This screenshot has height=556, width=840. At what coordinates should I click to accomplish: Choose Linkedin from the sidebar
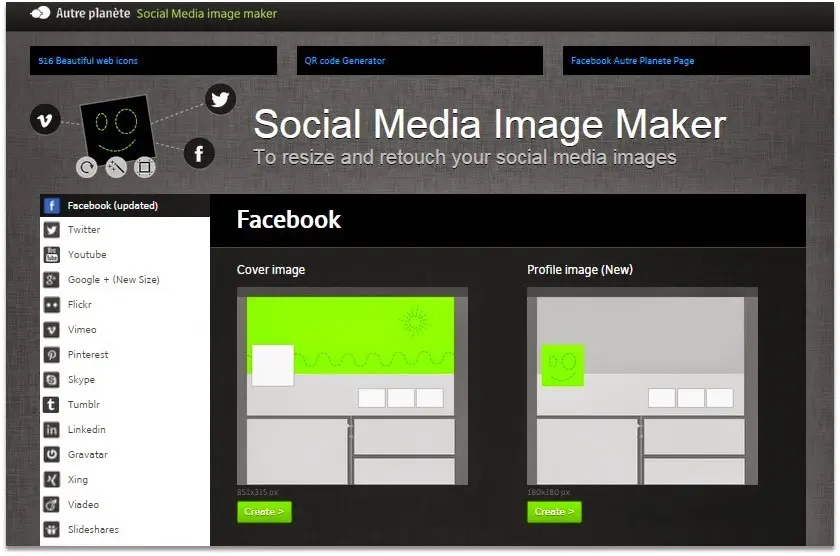tap(87, 430)
